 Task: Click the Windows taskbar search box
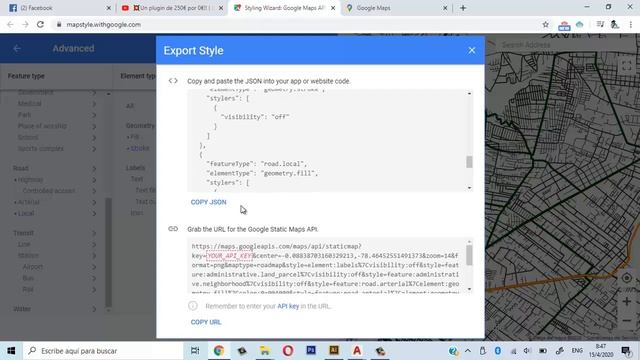click(103, 351)
